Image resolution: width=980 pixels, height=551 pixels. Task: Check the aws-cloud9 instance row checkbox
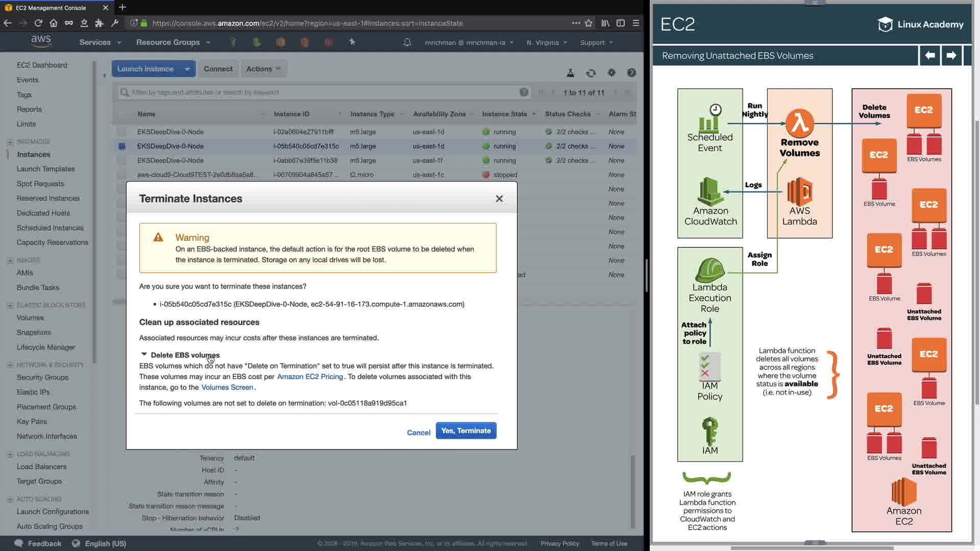[x=121, y=175]
